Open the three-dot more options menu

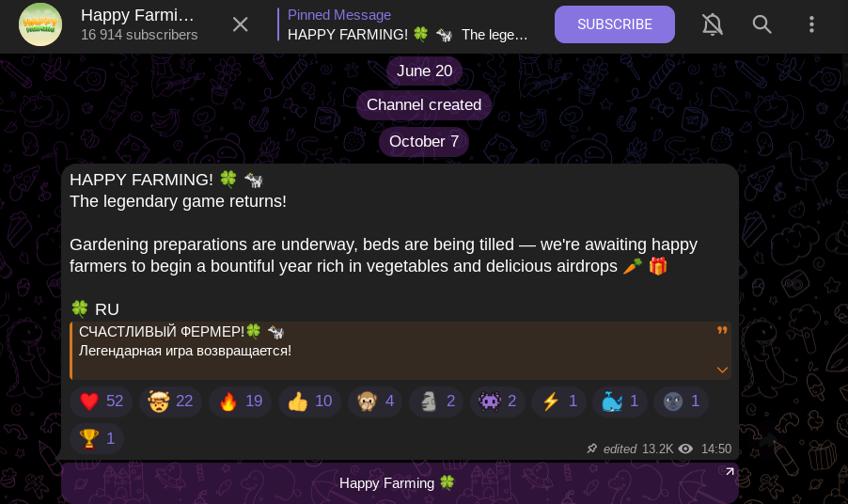click(x=811, y=24)
